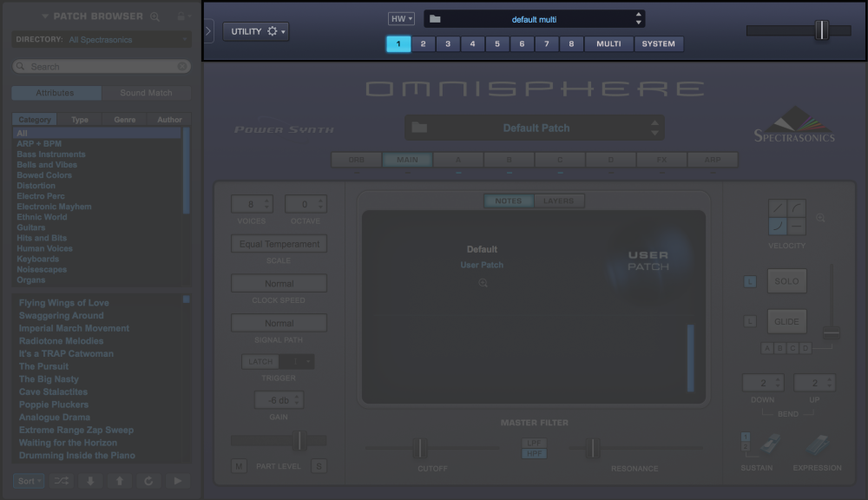Adjust the Cutoff slider
This screenshot has height=500, width=868.
420,448
